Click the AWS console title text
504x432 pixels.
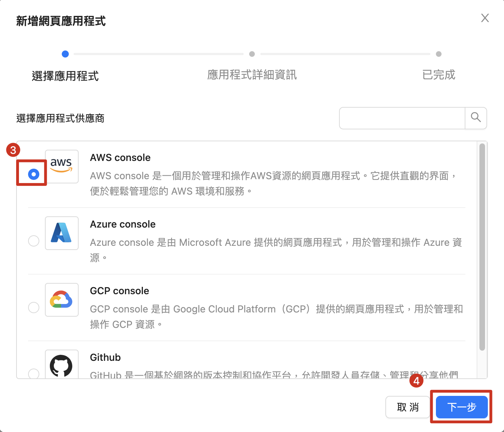click(x=120, y=158)
